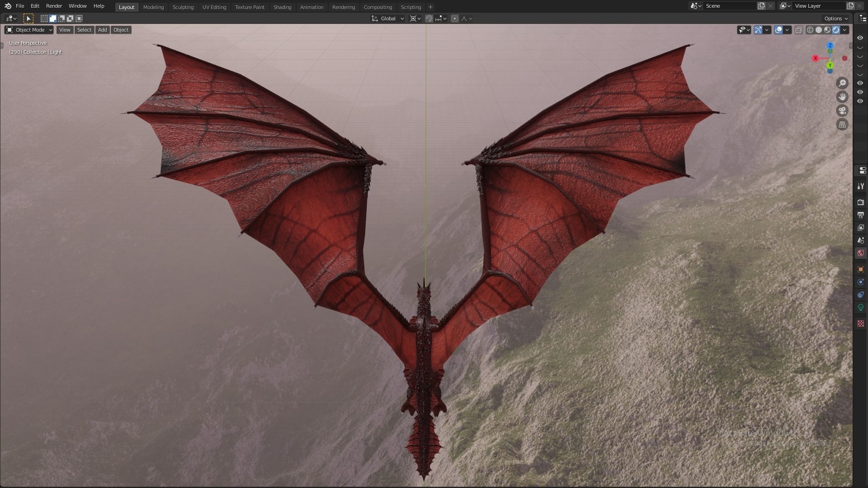This screenshot has width=868, height=488.
Task: Open the Render properties tab
Action: point(860,202)
